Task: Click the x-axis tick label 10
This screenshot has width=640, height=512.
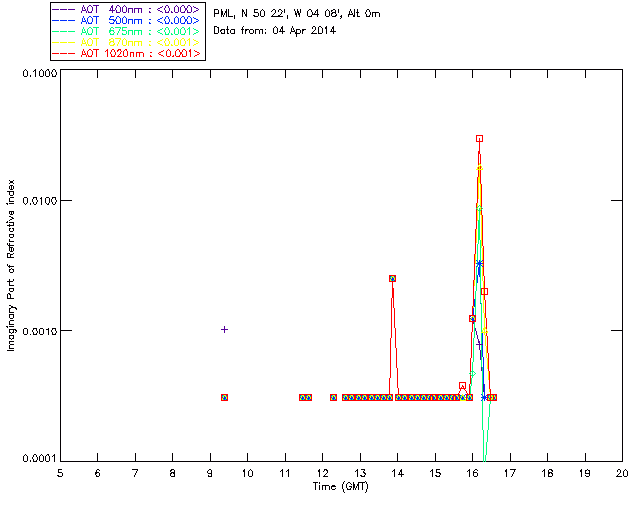Action: pyautogui.click(x=247, y=473)
